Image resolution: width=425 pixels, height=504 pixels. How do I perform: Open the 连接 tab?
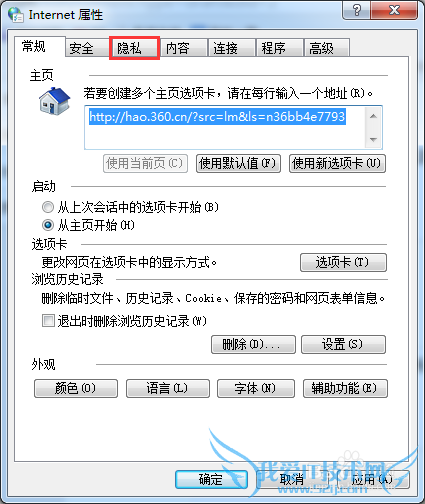(231, 48)
